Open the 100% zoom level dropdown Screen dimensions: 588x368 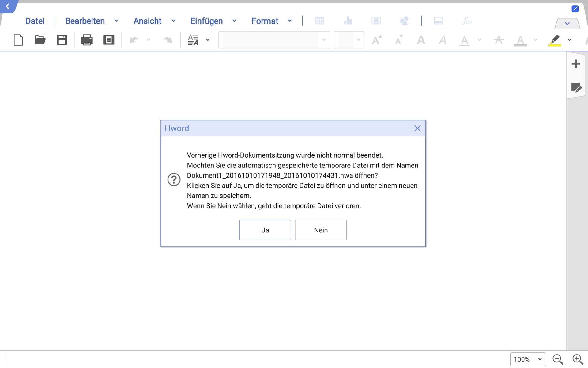(x=528, y=359)
